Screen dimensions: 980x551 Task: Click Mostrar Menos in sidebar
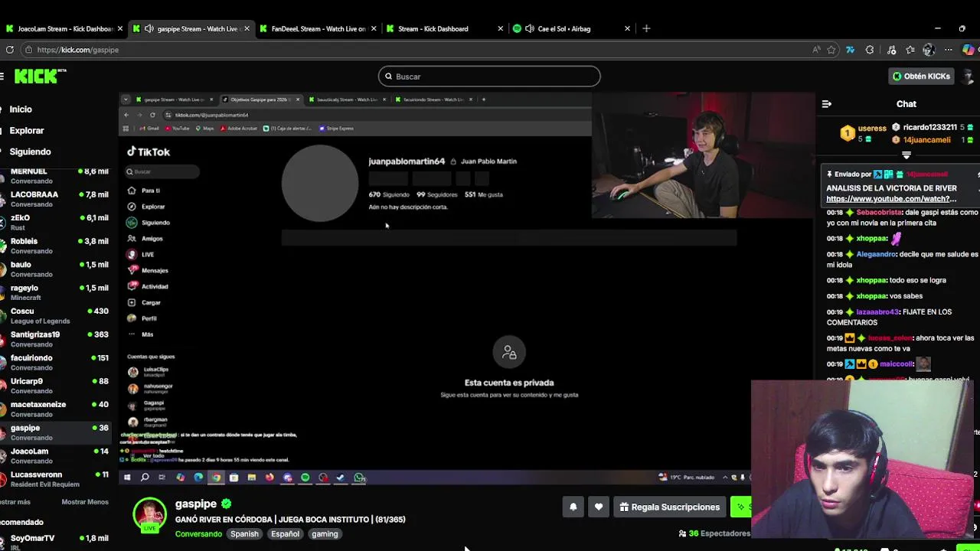coord(85,502)
